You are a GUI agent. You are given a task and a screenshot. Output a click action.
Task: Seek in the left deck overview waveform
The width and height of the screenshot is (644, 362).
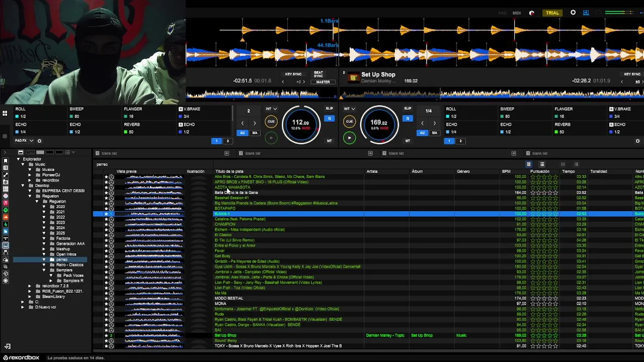[x=261, y=94]
